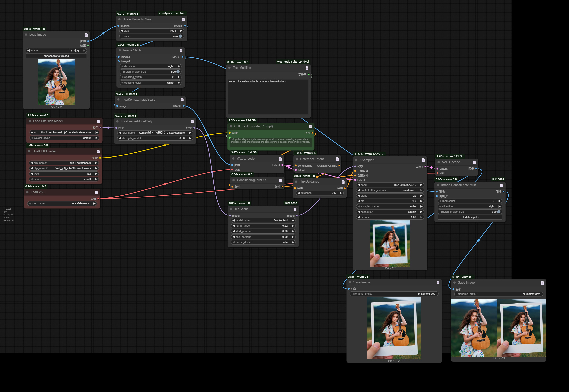Click the note icon on Image Concatenate Multi

[x=502, y=185]
